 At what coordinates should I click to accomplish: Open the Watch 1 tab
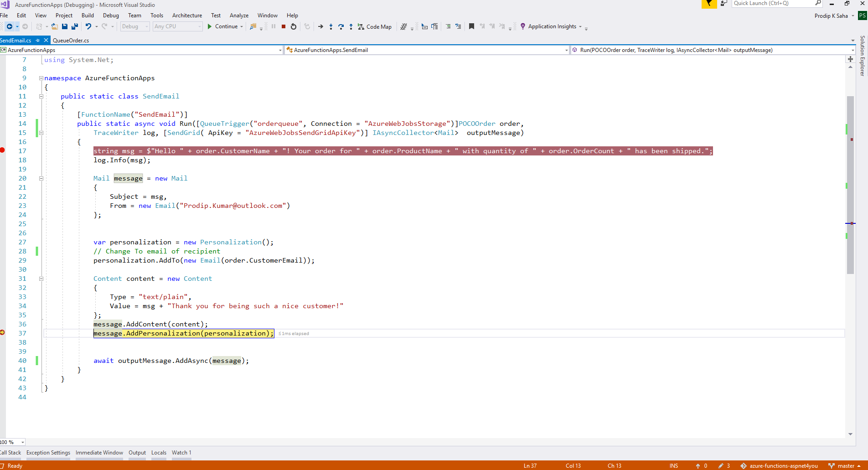pos(181,453)
